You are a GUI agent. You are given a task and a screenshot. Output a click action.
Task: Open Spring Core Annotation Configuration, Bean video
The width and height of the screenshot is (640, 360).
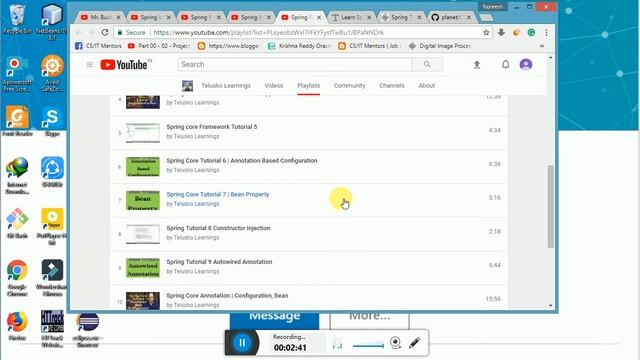[227, 296]
